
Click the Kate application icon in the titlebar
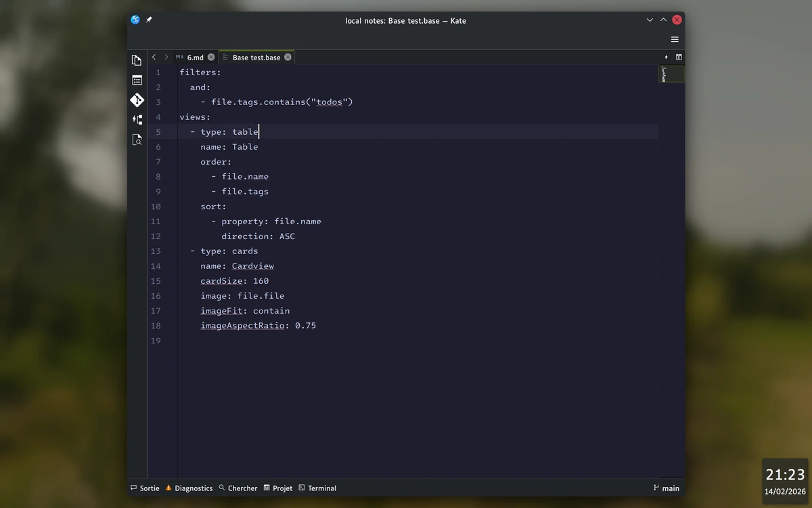pyautogui.click(x=135, y=20)
